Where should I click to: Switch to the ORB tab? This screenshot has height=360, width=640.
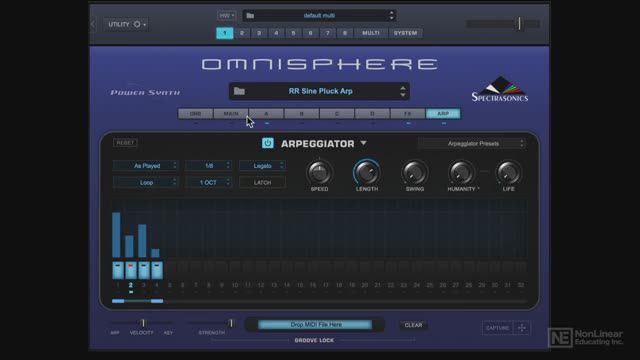(196, 113)
